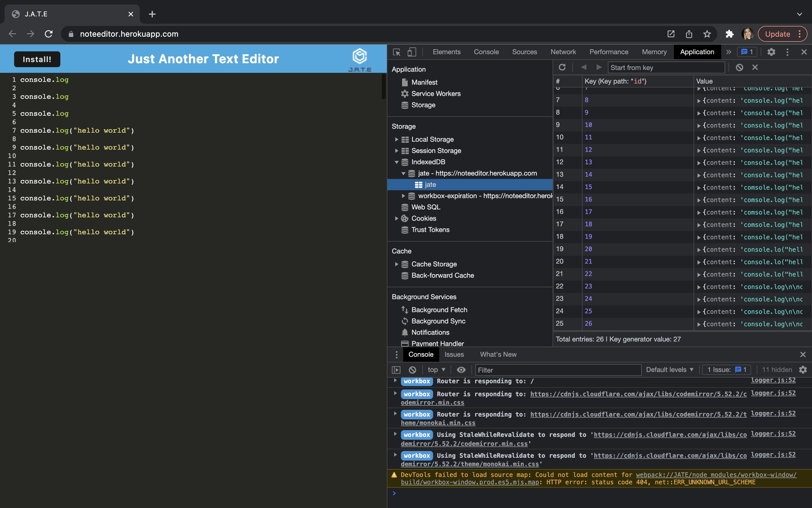Open Background Sync service
The width and height of the screenshot is (812, 508).
[438, 321]
